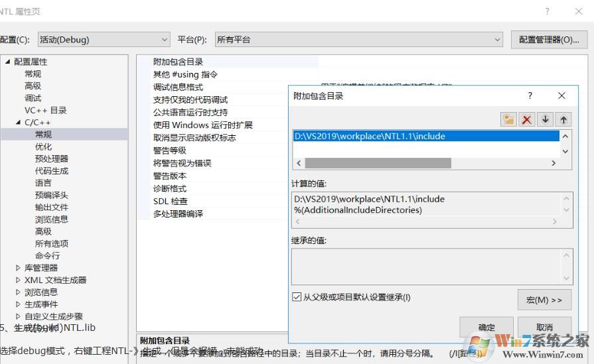Select VC++ 目录 in the tree

tap(45, 110)
